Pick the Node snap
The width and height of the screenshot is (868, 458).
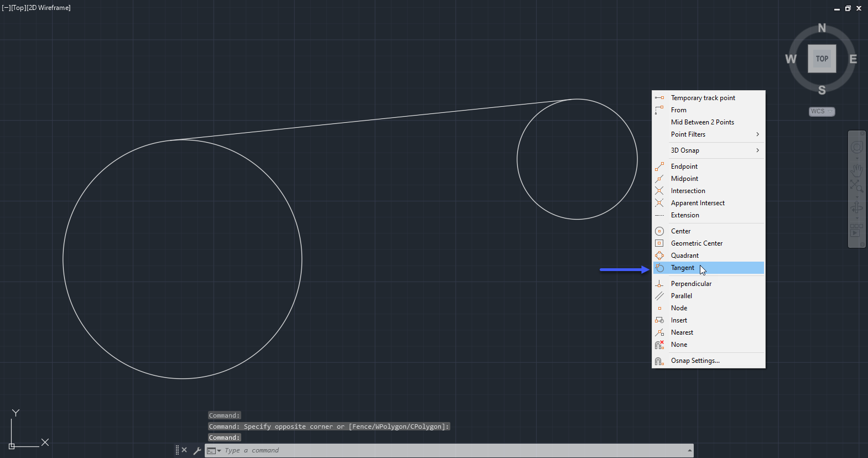coord(709,308)
